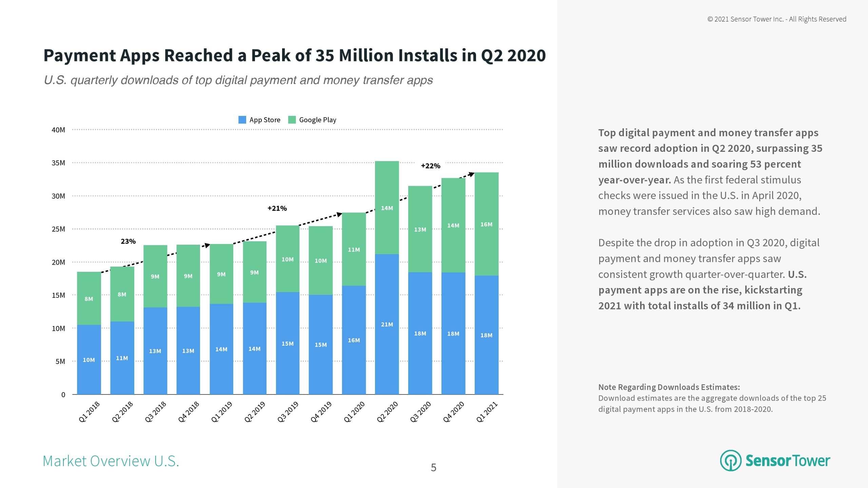This screenshot has width=868, height=488.
Task: Click the +21% growth annotation
Action: (x=277, y=208)
